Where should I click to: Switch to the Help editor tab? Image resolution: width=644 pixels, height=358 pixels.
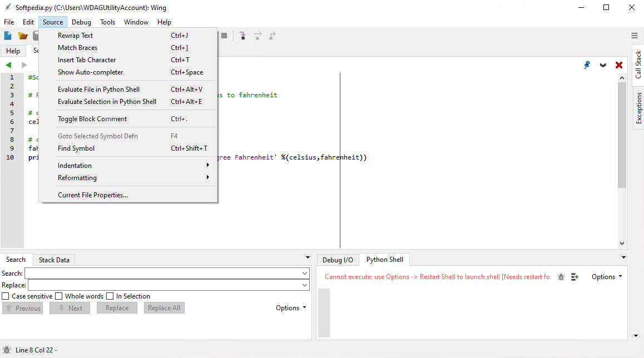13,51
